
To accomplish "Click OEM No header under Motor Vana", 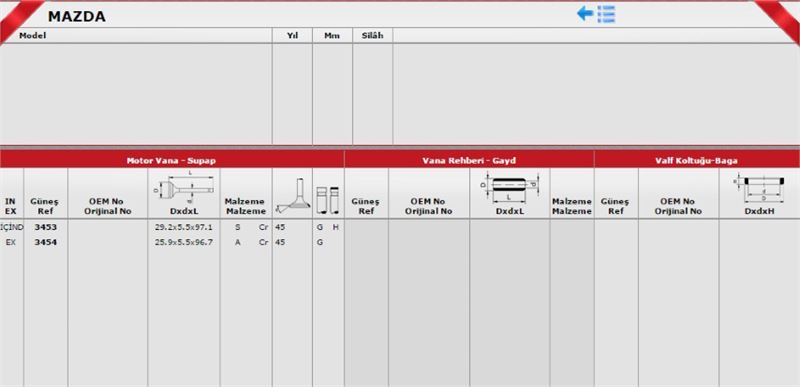I will pyautogui.click(x=108, y=206).
